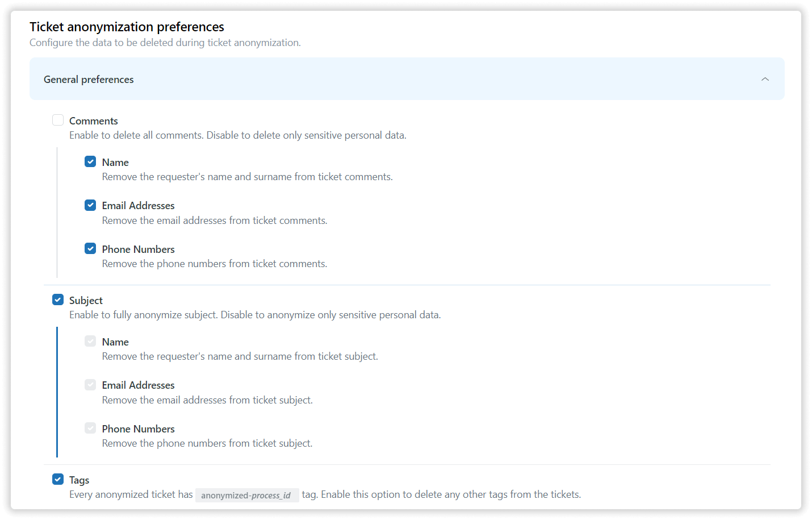Image resolution: width=812 pixels, height=520 pixels.
Task: Click the greyed Name checkbox under Subject
Action: tap(90, 341)
